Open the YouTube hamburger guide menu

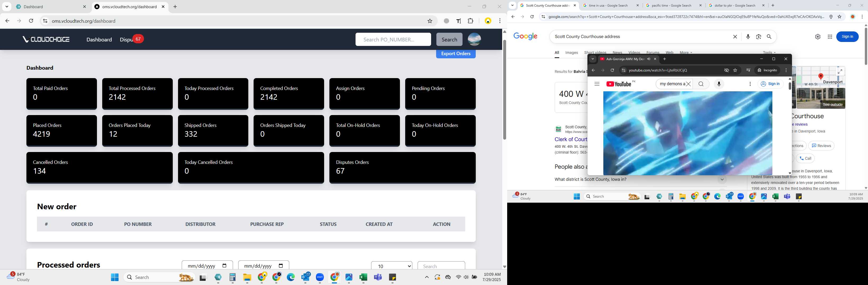(597, 84)
